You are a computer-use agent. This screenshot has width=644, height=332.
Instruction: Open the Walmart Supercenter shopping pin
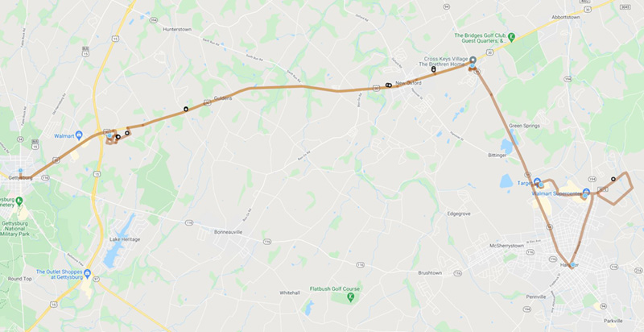pyautogui.click(x=587, y=192)
